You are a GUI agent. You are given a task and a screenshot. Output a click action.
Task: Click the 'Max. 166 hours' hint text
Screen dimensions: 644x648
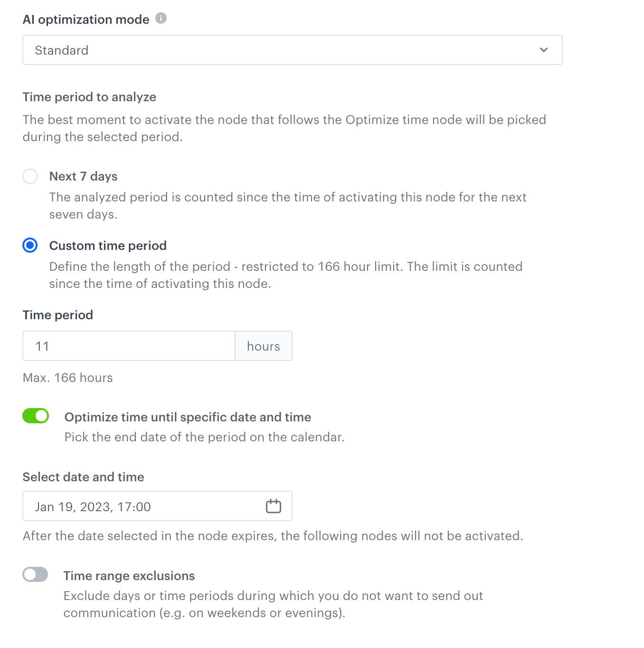click(x=68, y=378)
